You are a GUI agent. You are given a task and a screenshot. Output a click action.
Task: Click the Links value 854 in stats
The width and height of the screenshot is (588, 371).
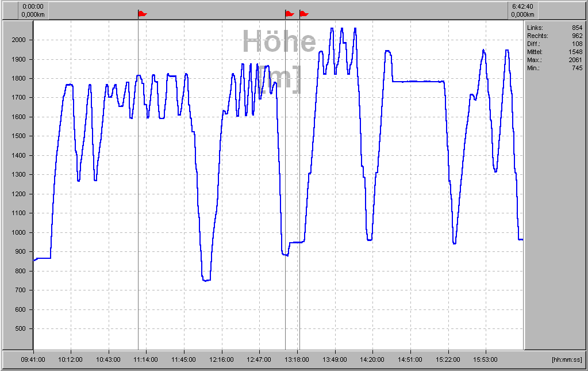pyautogui.click(x=577, y=28)
